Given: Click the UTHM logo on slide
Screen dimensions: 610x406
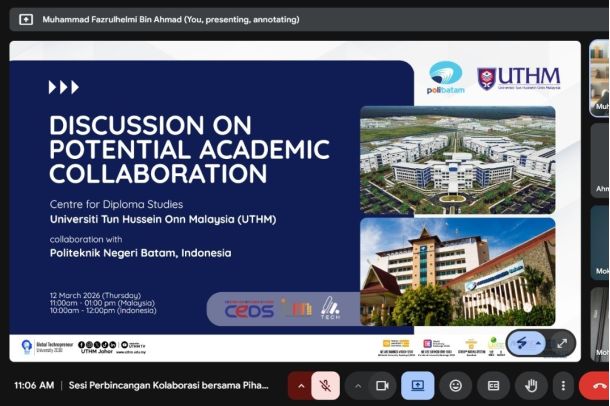Looking at the screenshot, I should tap(518, 78).
